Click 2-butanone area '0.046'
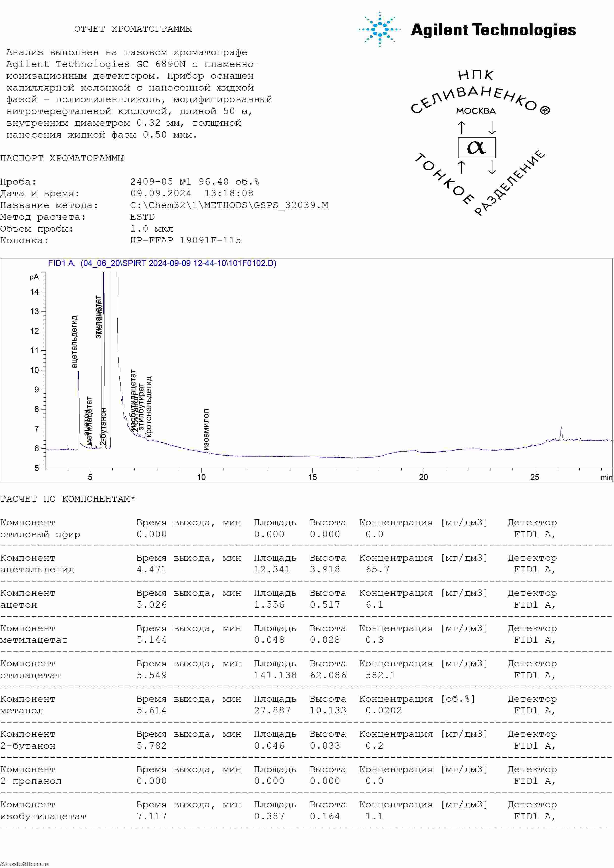The image size is (614, 868). [269, 746]
